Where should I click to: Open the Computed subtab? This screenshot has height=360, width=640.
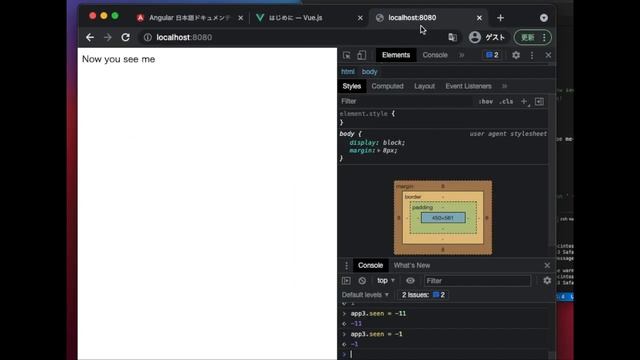click(x=387, y=86)
